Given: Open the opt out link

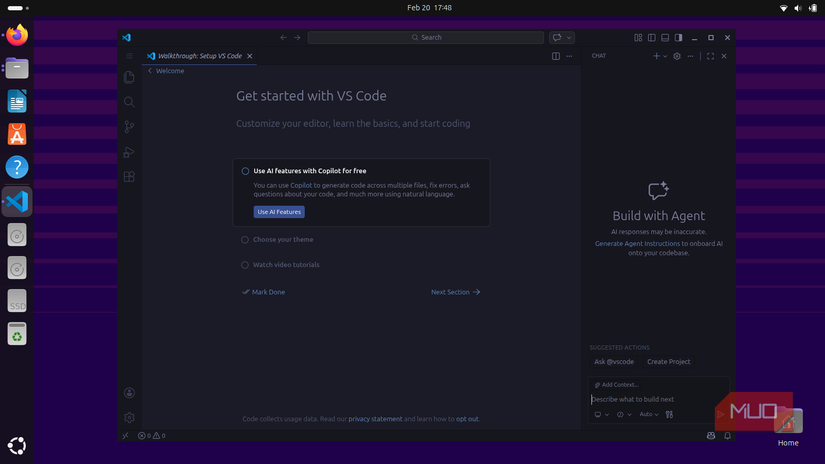Looking at the screenshot, I should click(467, 419).
